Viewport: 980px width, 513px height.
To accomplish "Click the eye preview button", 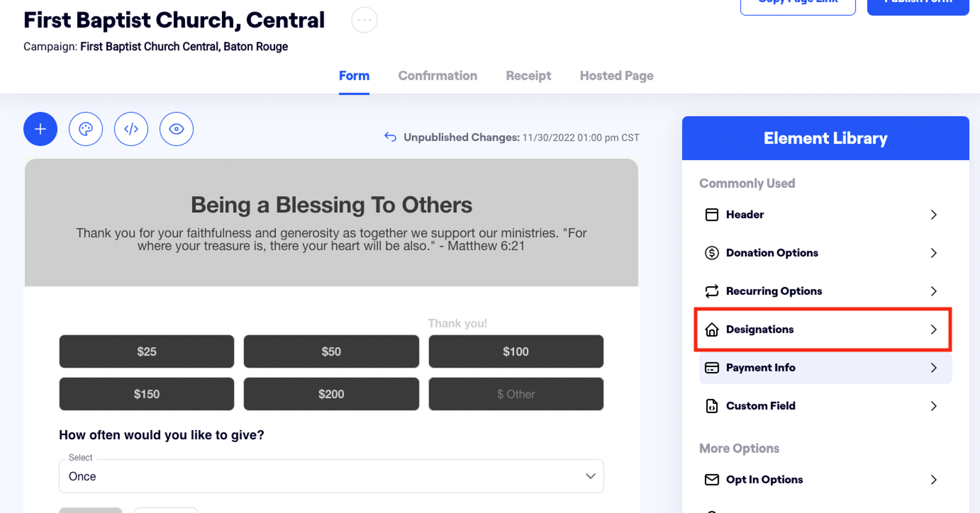I will coord(177,129).
